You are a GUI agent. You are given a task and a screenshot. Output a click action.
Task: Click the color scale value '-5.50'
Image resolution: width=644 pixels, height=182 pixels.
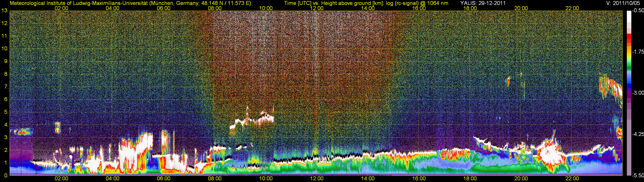(x=638, y=176)
